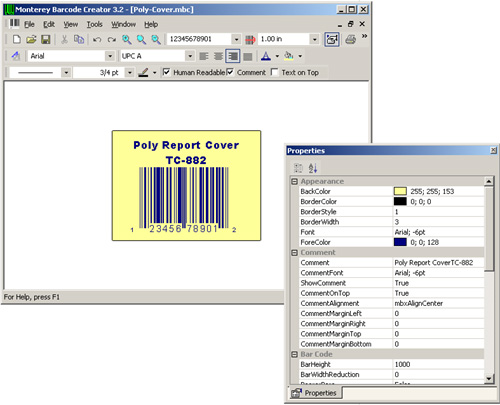This screenshot has height=405, width=500.
Task: Uncheck the Comment checkbox
Action: 230,72
